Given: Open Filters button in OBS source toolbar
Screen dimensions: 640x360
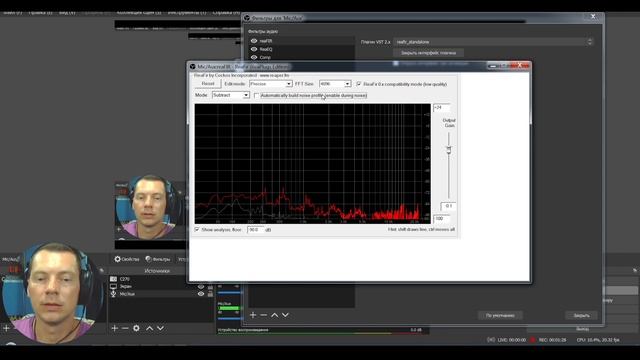Looking at the screenshot, I should coord(158,259).
